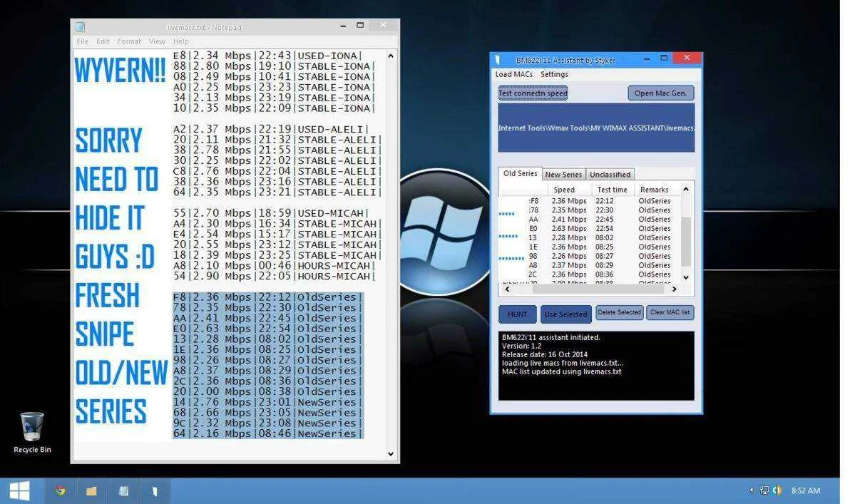The height and width of the screenshot is (504, 855).
Task: Click Use Selected button
Action: 565,314
